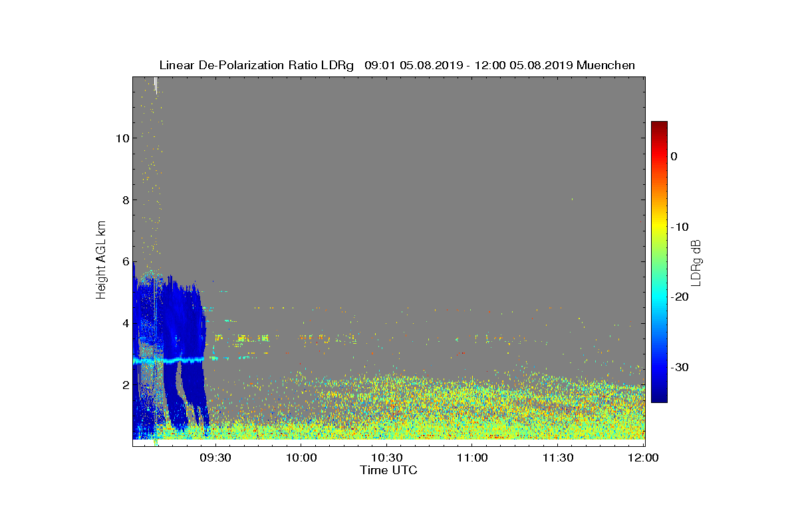Click the colorbar label '0'
798x532 pixels.
674,156
